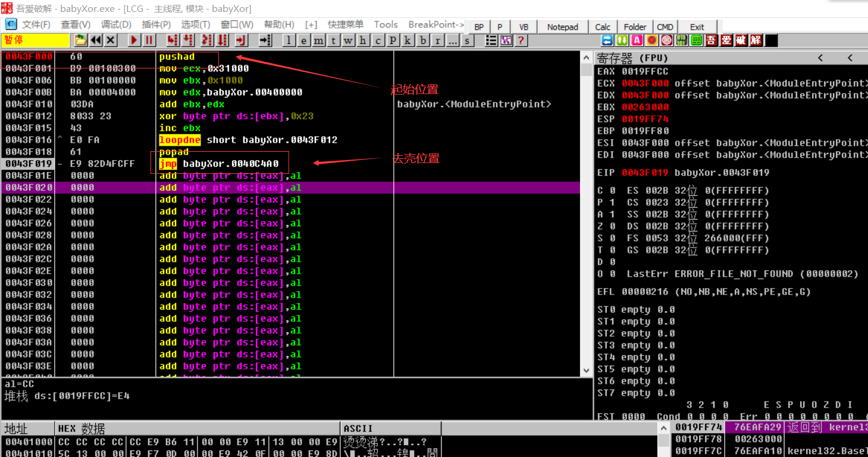Open CPU window with the c button
The width and height of the screenshot is (868, 457).
pyautogui.click(x=378, y=40)
